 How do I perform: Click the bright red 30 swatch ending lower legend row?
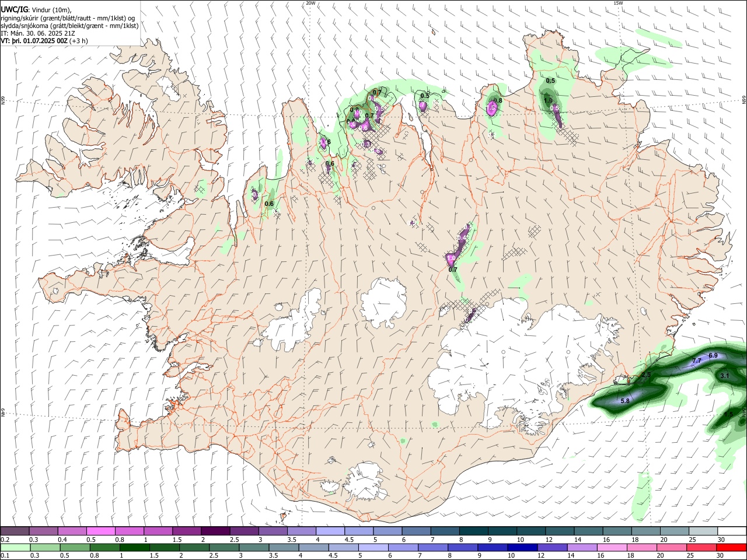point(731,547)
